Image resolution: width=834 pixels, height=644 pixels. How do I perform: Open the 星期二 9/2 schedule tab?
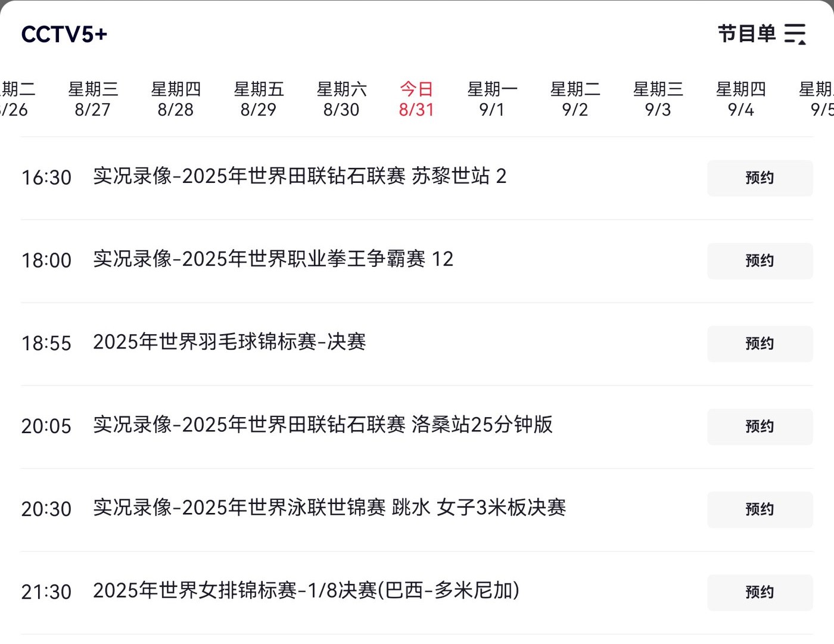[x=575, y=99]
